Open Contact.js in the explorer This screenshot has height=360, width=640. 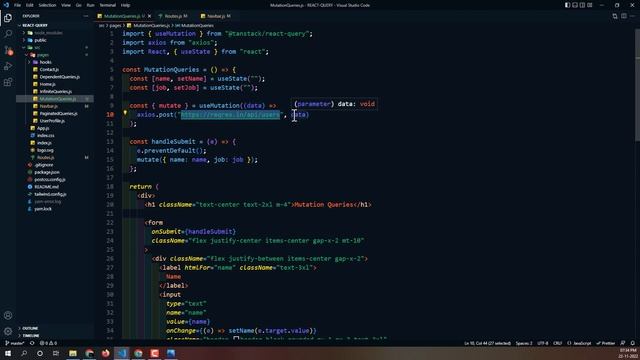coord(55,69)
